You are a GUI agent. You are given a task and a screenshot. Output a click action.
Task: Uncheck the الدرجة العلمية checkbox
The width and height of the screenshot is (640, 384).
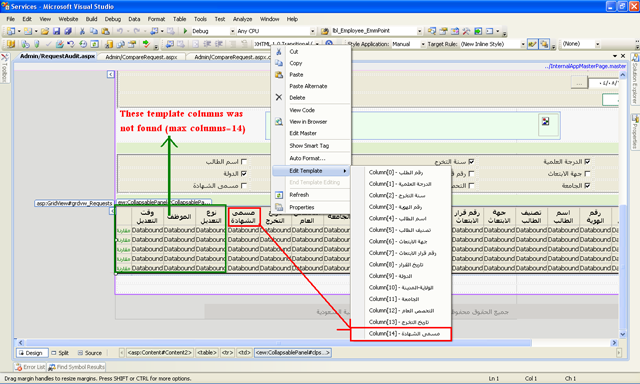click(587, 162)
